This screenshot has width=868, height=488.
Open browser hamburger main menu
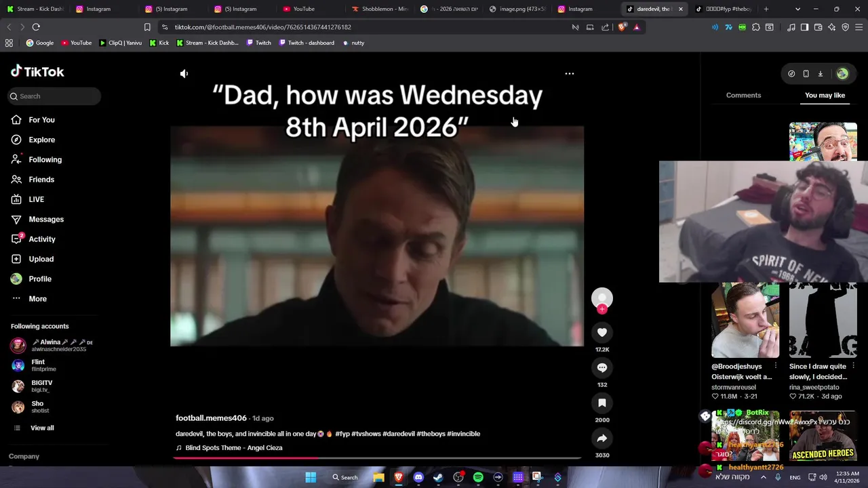[859, 27]
